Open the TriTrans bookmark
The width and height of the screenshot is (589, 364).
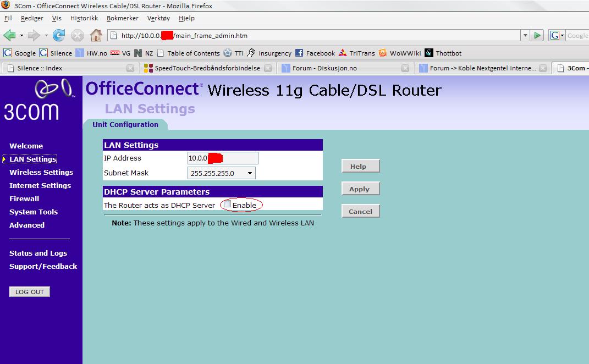coord(357,53)
